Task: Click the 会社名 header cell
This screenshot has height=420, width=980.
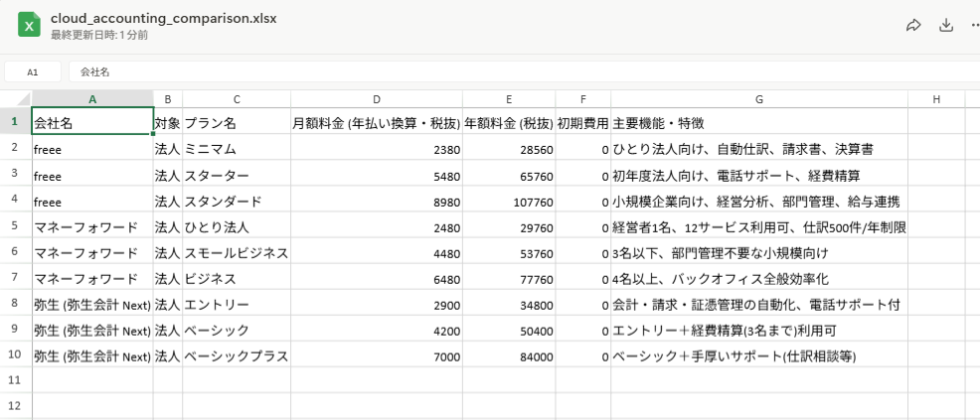Action: click(x=92, y=121)
